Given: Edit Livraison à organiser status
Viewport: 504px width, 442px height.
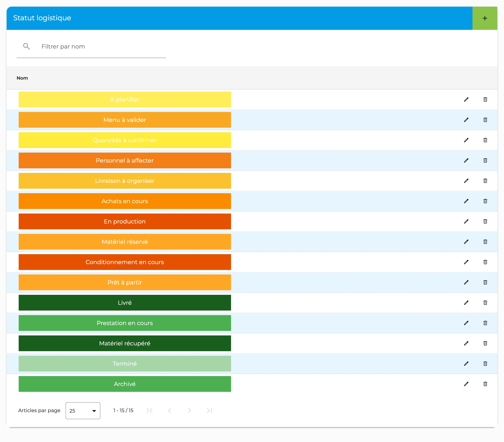Looking at the screenshot, I should coord(466,181).
